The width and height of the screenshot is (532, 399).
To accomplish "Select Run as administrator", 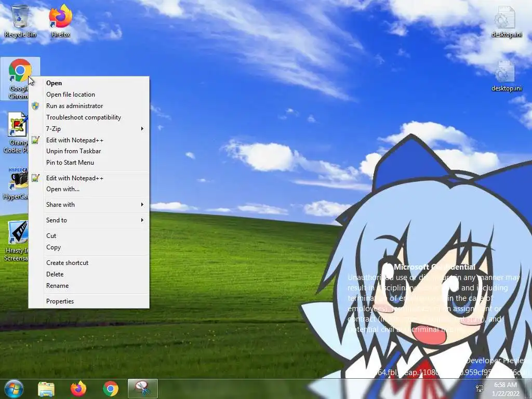I will point(89,106).
